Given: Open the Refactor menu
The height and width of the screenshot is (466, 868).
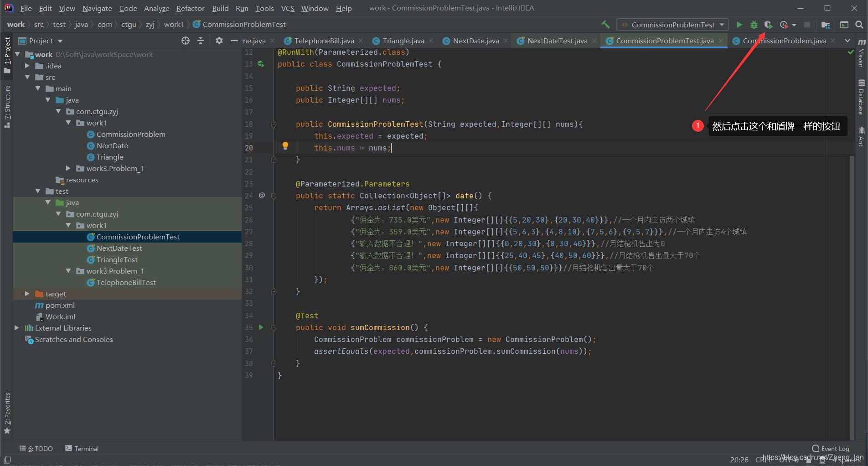Looking at the screenshot, I should (190, 8).
